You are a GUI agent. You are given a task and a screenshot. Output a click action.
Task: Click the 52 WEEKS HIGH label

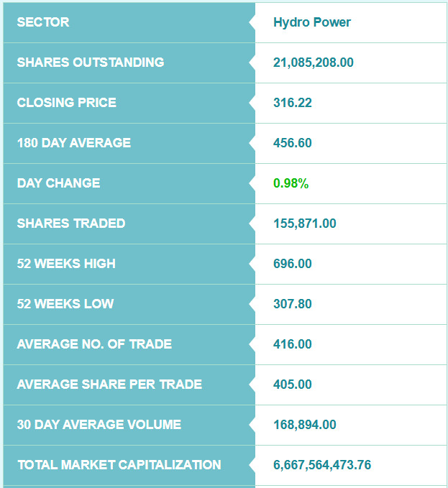[66, 264]
